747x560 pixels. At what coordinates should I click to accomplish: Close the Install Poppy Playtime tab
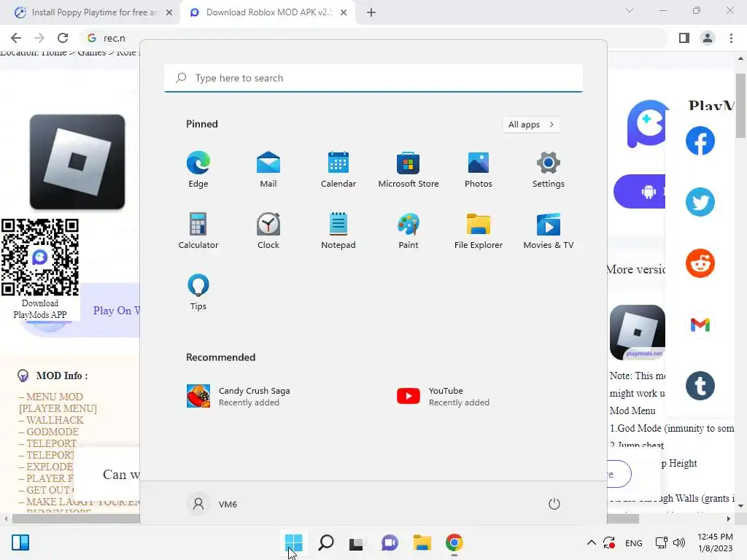pos(169,12)
